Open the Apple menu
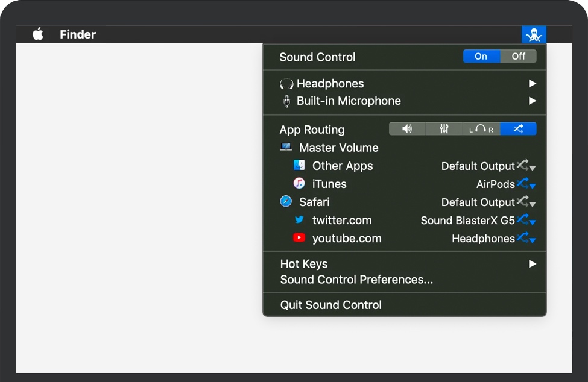Image resolution: width=588 pixels, height=382 pixels. pyautogui.click(x=37, y=34)
